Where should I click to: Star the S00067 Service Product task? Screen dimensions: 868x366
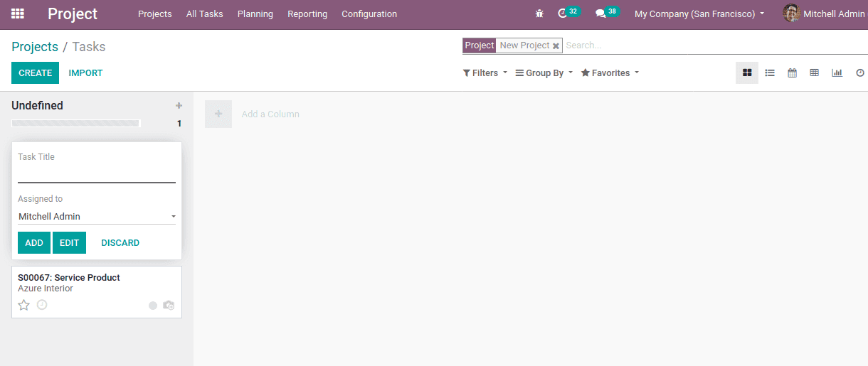23,305
